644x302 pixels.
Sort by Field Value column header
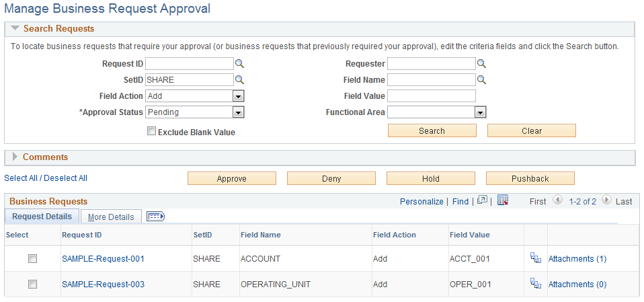pos(470,235)
